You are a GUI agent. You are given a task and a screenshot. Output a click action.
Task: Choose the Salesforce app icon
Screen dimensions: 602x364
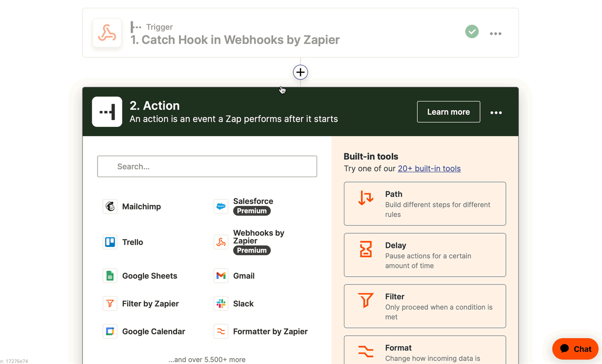221,206
